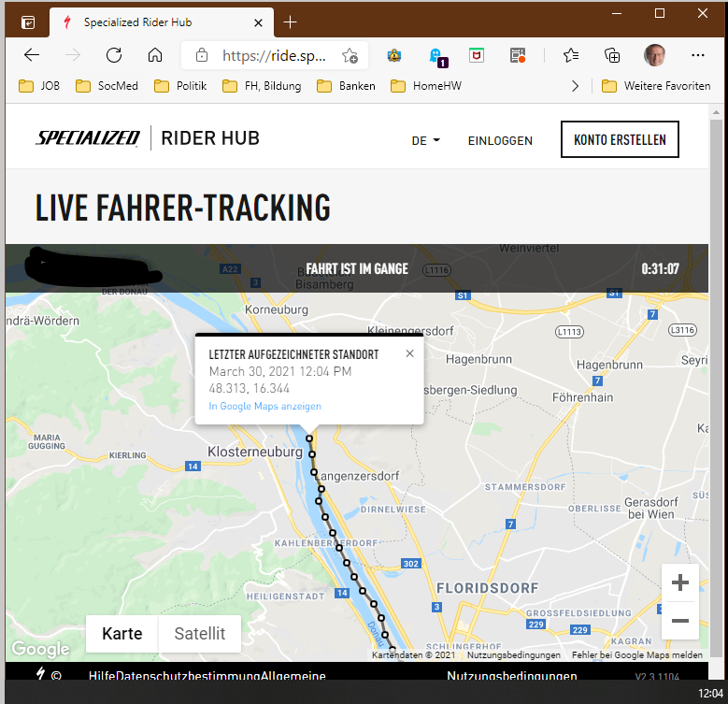This screenshot has height=704, width=728.
Task: Select the Specialized Rider Hub tab
Action: [162, 22]
